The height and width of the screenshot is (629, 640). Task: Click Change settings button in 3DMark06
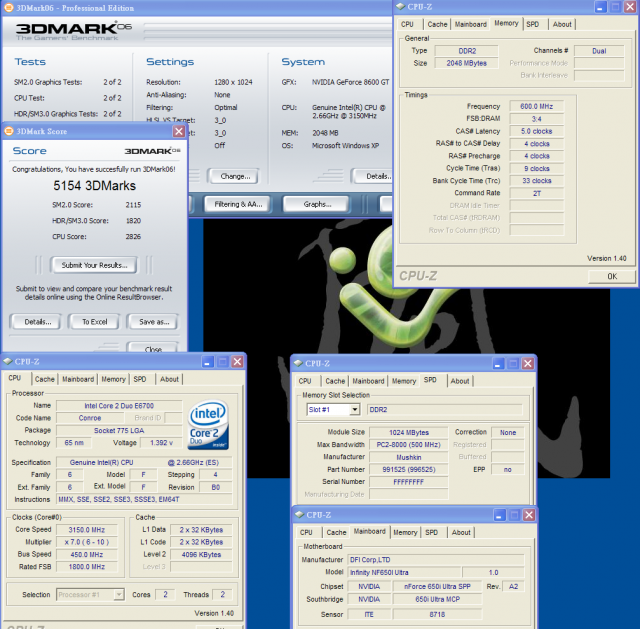pos(235,176)
